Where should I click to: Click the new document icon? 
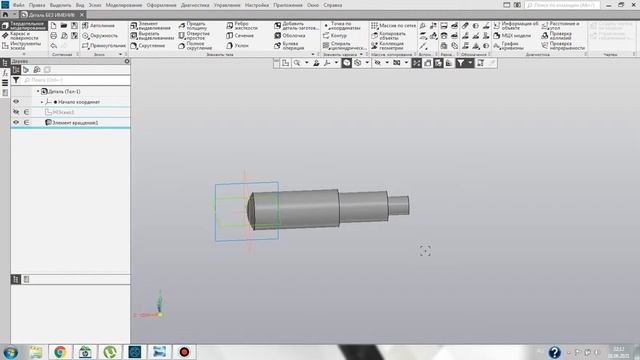(53, 26)
